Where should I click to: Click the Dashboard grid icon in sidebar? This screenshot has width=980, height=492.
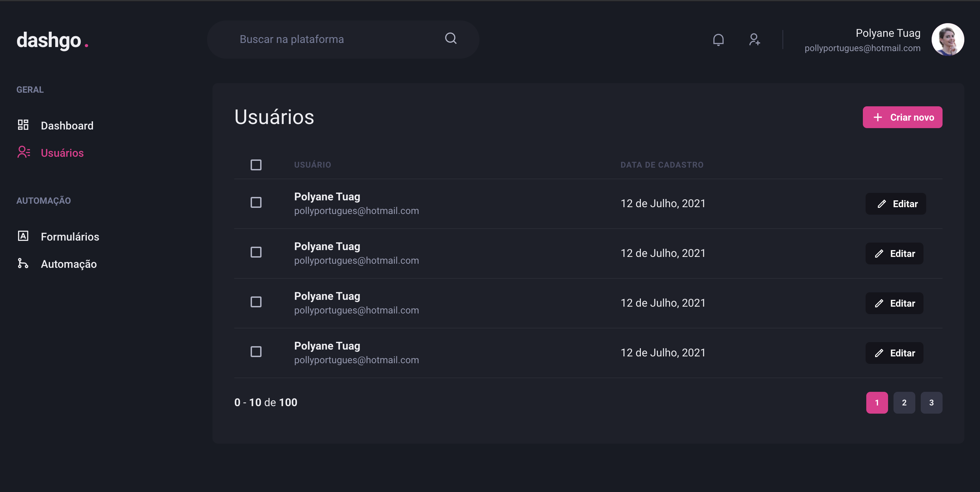23,125
